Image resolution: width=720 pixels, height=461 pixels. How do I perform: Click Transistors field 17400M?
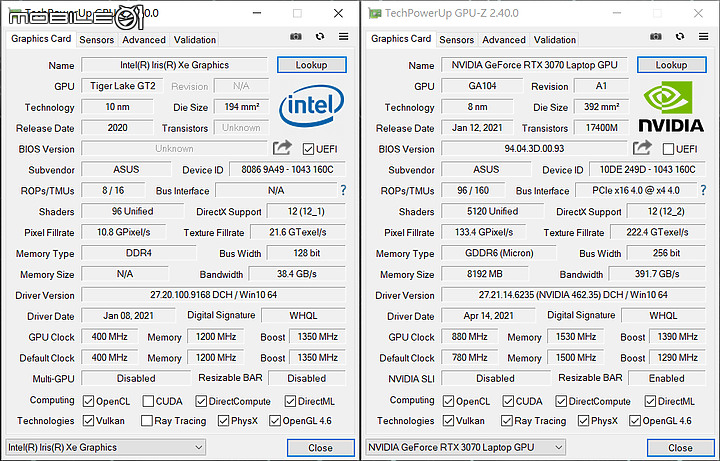[602, 128]
